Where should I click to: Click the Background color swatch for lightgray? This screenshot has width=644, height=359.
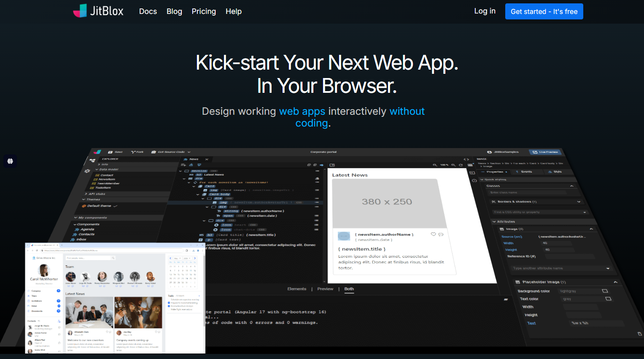coord(605,291)
